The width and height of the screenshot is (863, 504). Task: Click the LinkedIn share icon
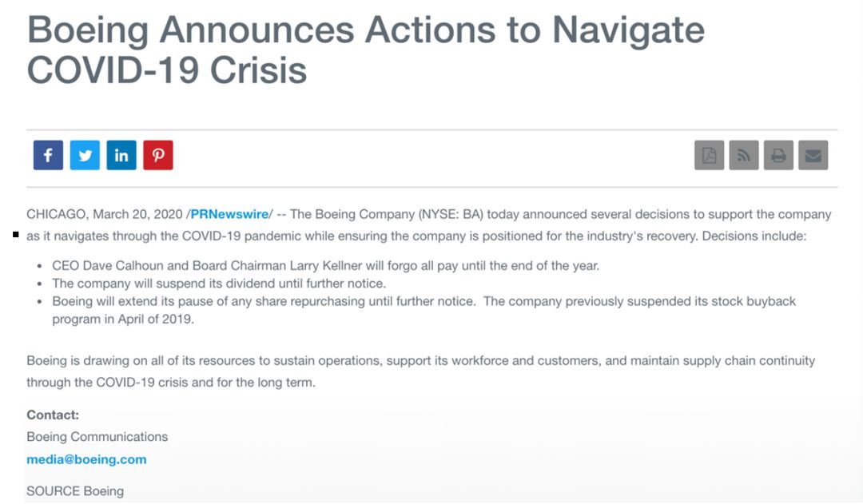coord(121,155)
